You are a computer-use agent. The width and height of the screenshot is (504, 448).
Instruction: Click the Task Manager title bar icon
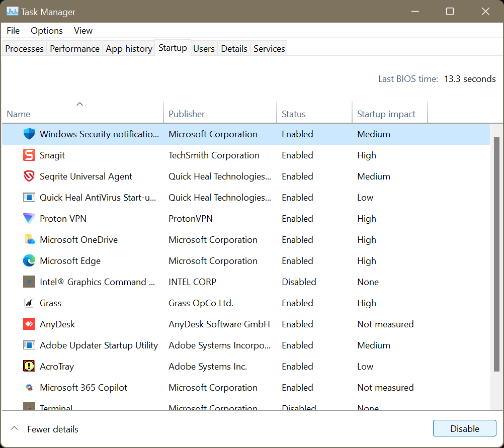click(12, 12)
